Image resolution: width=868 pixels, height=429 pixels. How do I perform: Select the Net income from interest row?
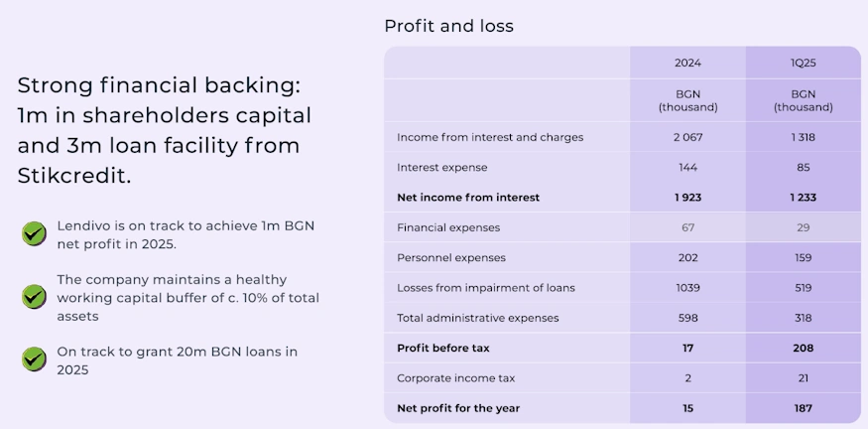click(x=622, y=198)
